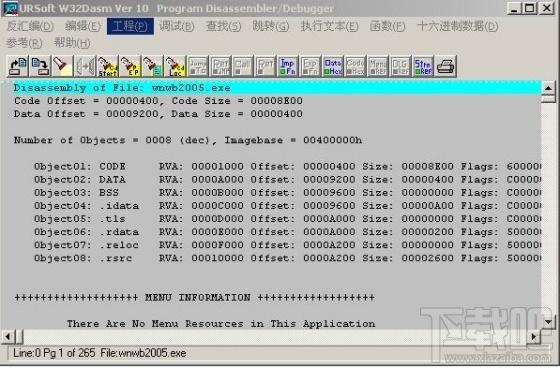This screenshot has width=560, height=368.
Task: Open the 帮助(H) menu
Action: point(72,43)
